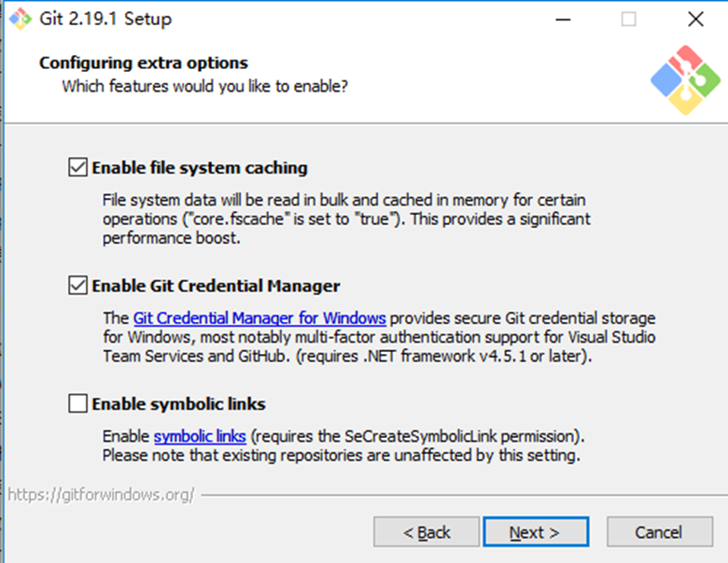Click the https://gitforwindows.org/ footer text
The width and height of the screenshot is (728, 563).
click(x=101, y=495)
